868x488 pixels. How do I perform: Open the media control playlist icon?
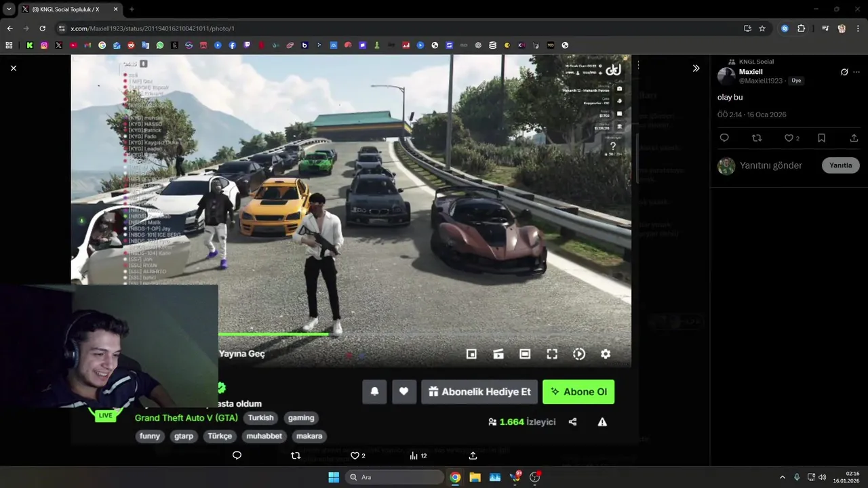[825, 28]
